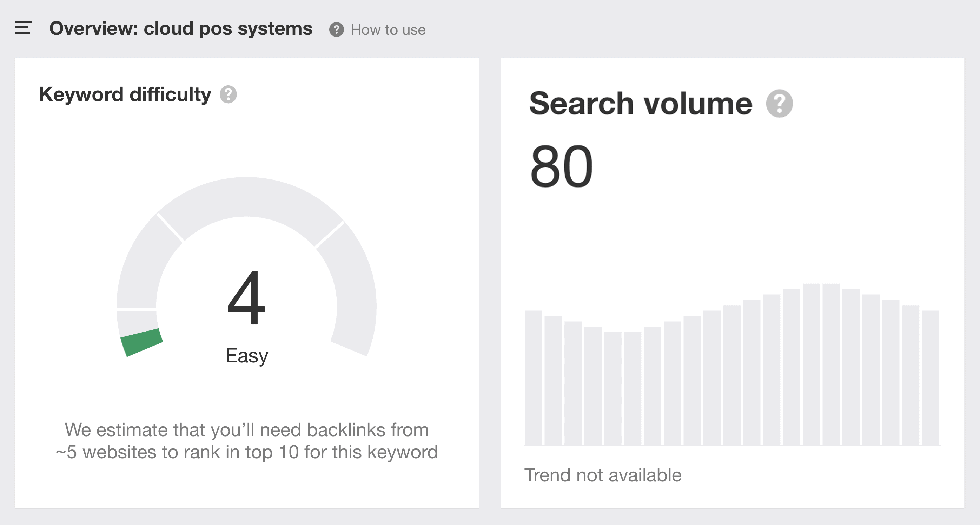The image size is (980, 525).
Task: Click the How to use help icon
Action: (x=336, y=30)
